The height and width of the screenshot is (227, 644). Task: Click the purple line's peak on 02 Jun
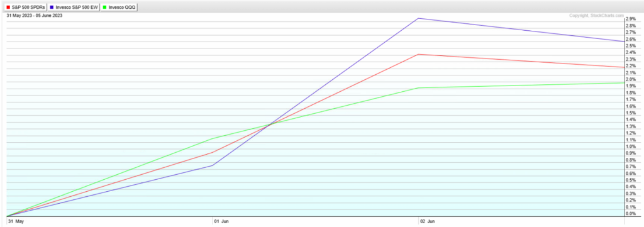click(418, 18)
